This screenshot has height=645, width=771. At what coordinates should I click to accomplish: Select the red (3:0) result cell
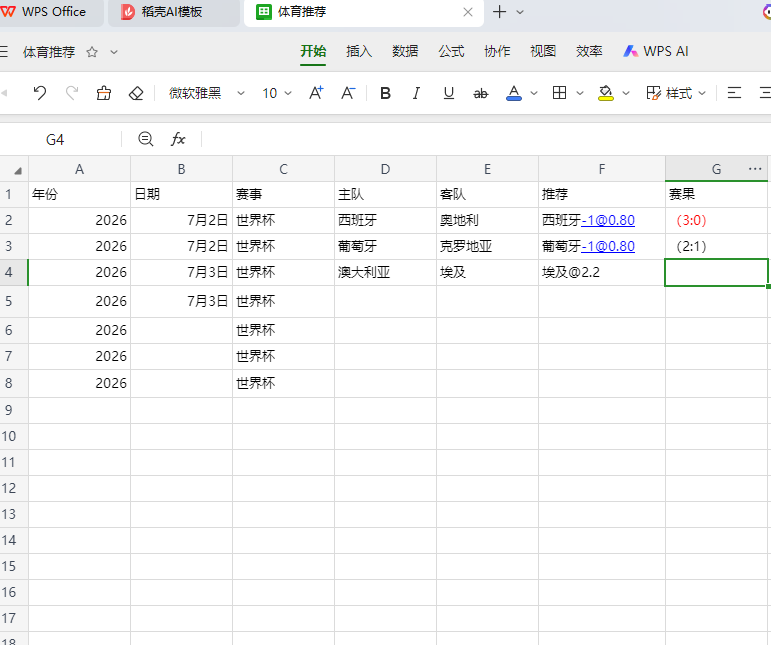tap(716, 220)
